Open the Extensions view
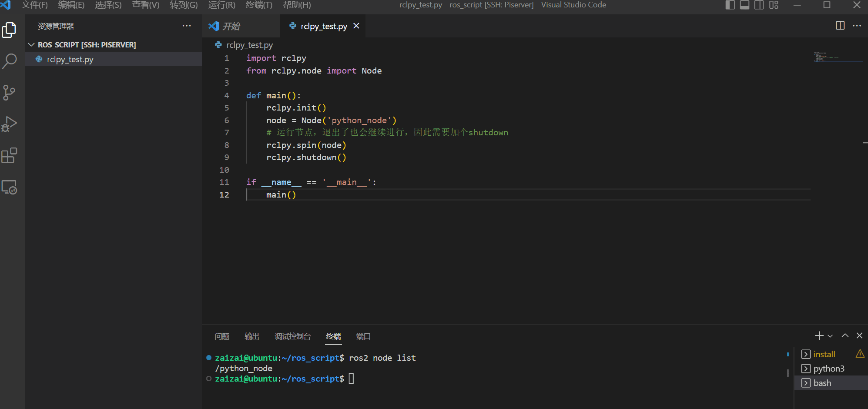 pos(9,155)
